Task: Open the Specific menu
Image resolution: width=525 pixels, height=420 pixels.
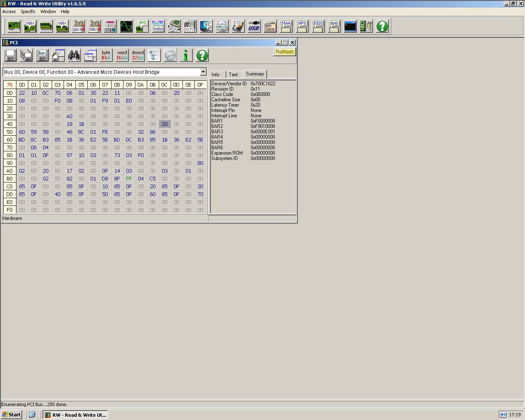Action: (28, 11)
